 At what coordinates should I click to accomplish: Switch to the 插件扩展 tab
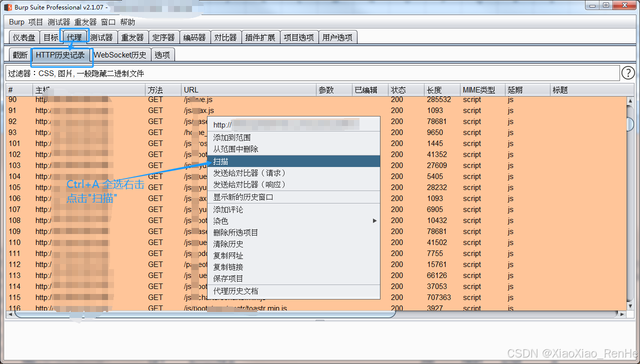pos(260,37)
